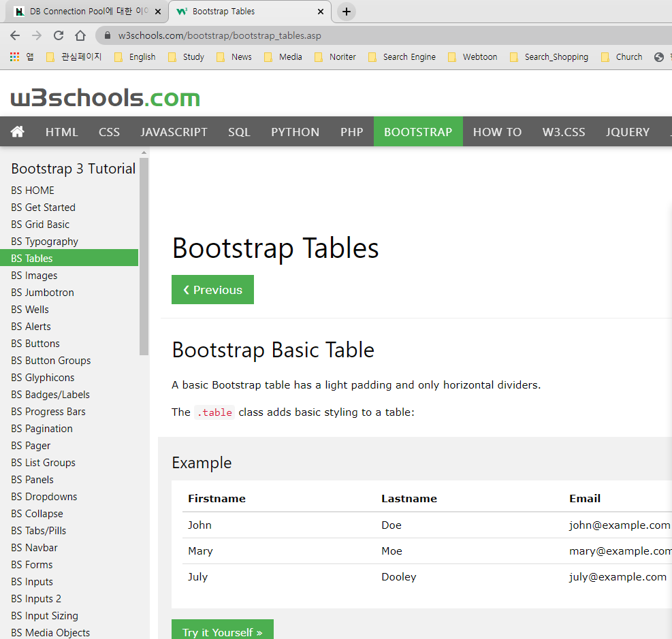Select BOOTSTRAP in the top navbar
This screenshot has width=672, height=639.
pos(418,131)
